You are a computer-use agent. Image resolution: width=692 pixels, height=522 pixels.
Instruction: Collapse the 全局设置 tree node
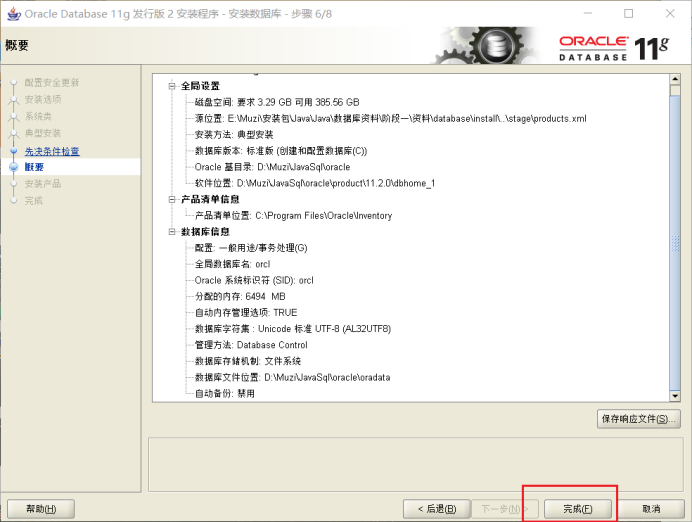(172, 86)
